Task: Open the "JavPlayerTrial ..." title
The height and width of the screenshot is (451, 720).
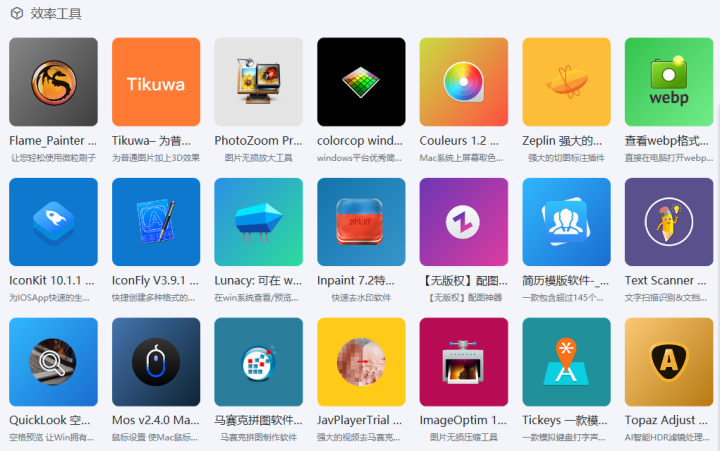Action: (x=359, y=420)
